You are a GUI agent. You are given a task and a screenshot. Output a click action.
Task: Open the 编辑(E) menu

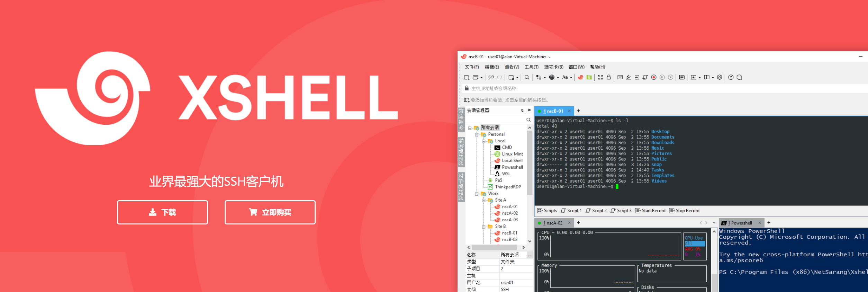click(x=492, y=67)
